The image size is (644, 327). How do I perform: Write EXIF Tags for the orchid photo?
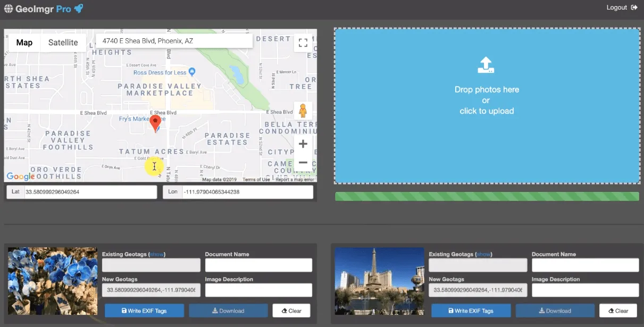144,311
